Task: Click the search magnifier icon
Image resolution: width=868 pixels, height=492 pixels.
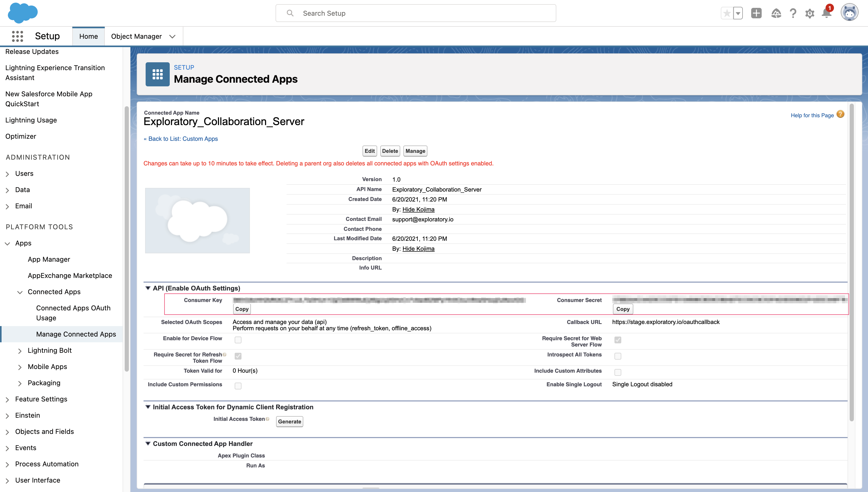Action: tap(290, 13)
